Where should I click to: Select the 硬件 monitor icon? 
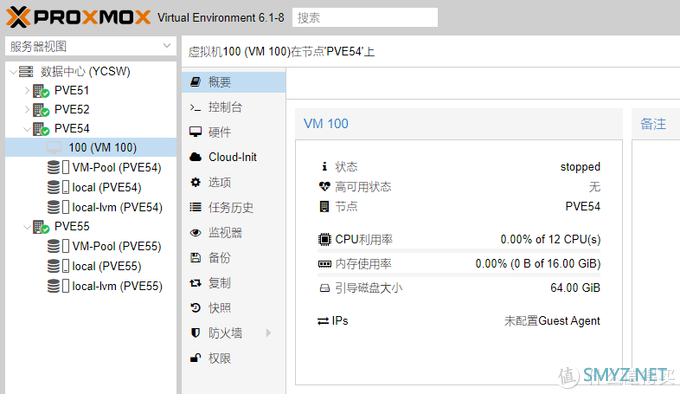click(196, 132)
